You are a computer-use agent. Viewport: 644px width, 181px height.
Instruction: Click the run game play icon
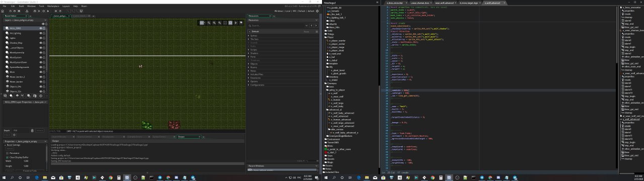pos(40,11)
